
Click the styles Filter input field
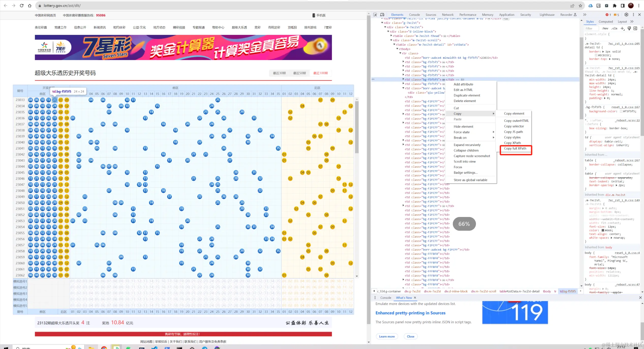[592, 28]
